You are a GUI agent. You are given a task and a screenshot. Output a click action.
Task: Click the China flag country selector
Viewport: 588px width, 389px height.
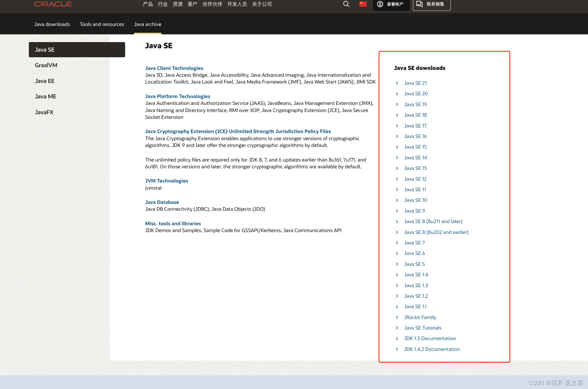coord(363,4)
